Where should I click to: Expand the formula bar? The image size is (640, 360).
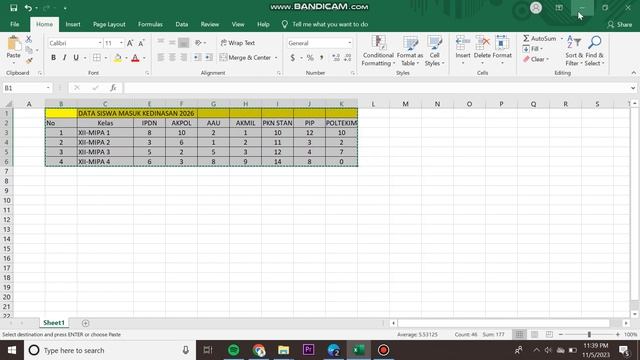(633, 88)
